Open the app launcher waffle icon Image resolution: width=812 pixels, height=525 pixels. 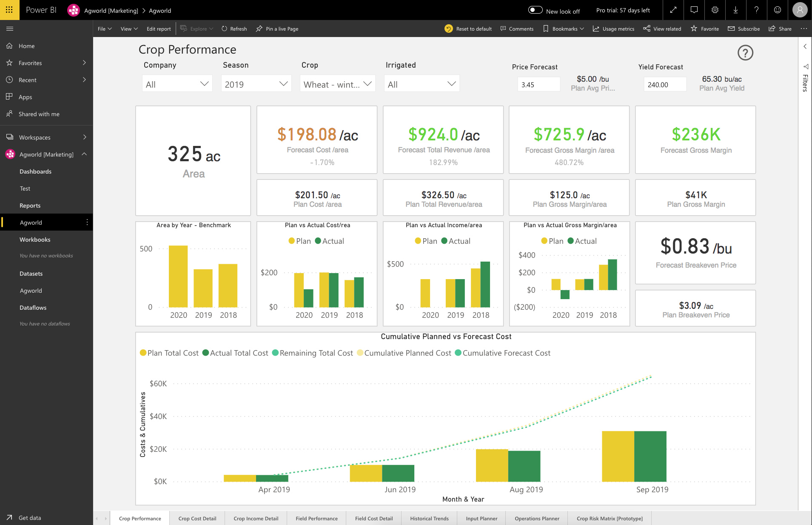[9, 10]
